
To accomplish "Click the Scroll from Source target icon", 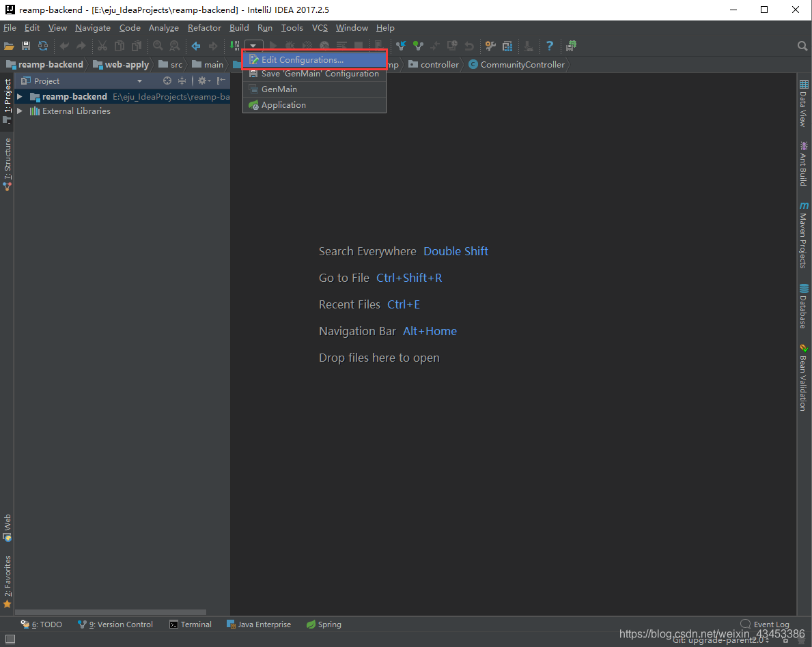I will (167, 81).
